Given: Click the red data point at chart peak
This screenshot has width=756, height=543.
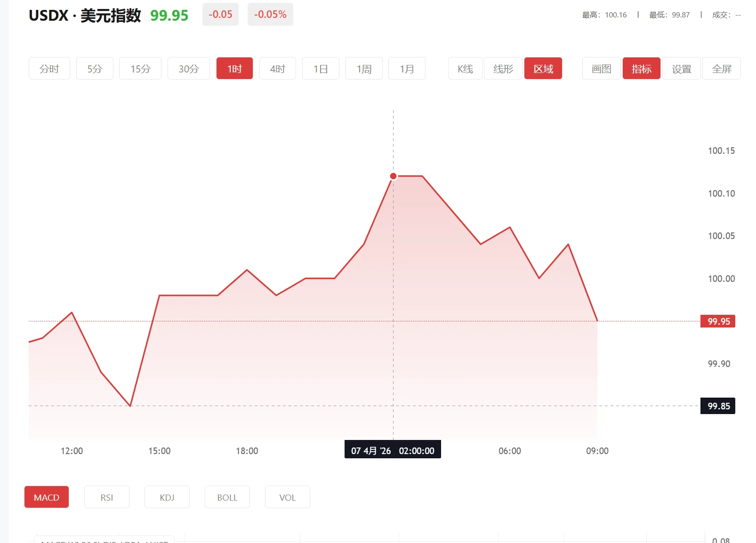Looking at the screenshot, I should tap(393, 176).
